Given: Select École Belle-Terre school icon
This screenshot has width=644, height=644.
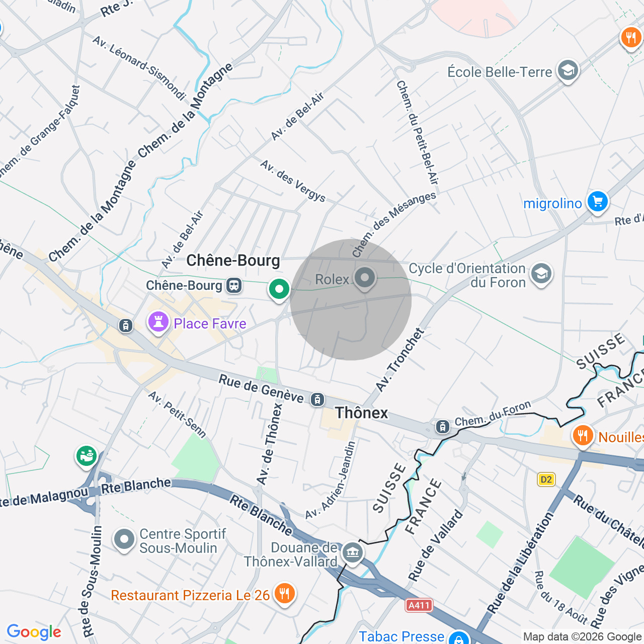Looking at the screenshot, I should coord(568,71).
